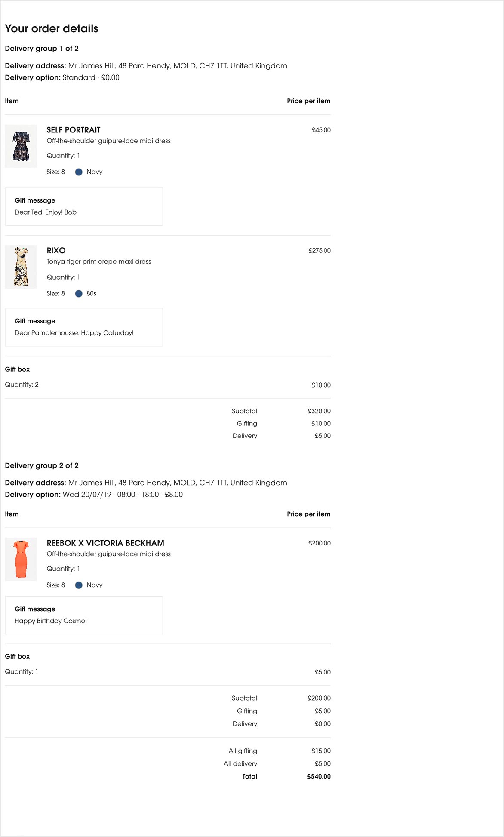Open the RIXO brand title
This screenshot has height=837, width=504.
tap(56, 251)
